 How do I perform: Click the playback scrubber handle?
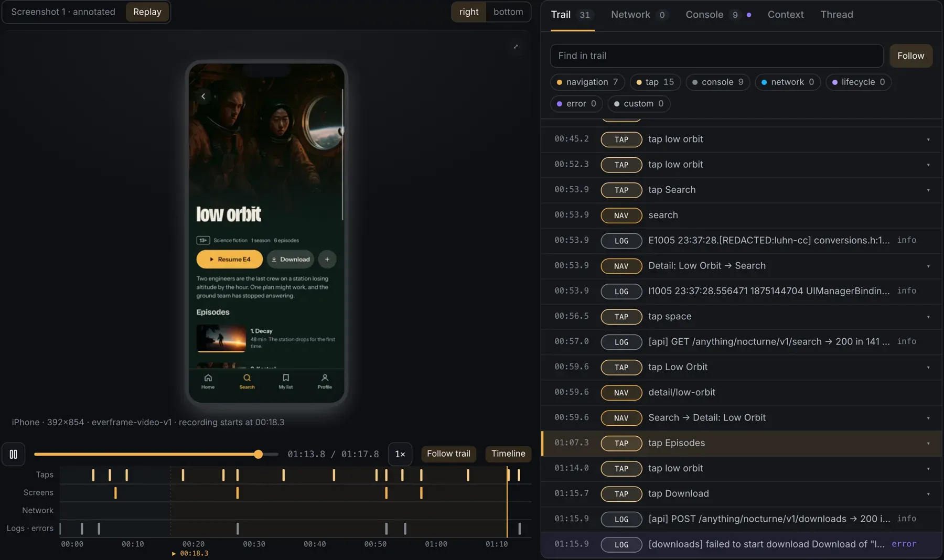(x=258, y=454)
